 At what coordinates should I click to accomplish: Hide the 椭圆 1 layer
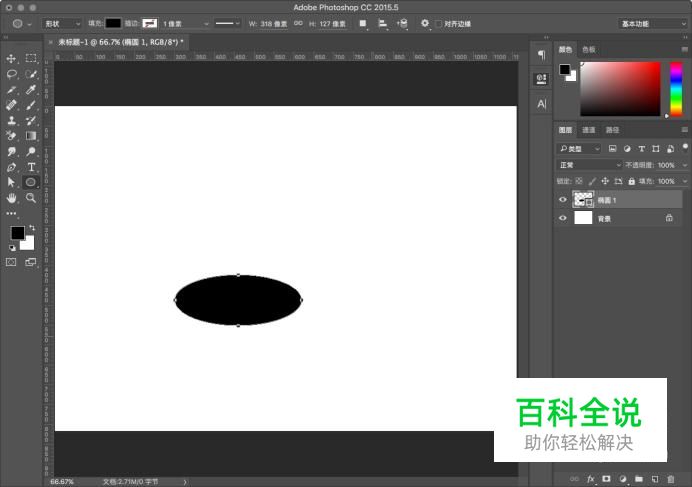coord(562,199)
